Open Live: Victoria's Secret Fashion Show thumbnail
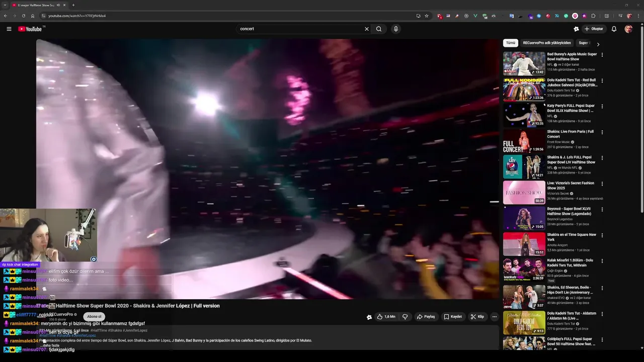644x362 pixels. pyautogui.click(x=524, y=192)
